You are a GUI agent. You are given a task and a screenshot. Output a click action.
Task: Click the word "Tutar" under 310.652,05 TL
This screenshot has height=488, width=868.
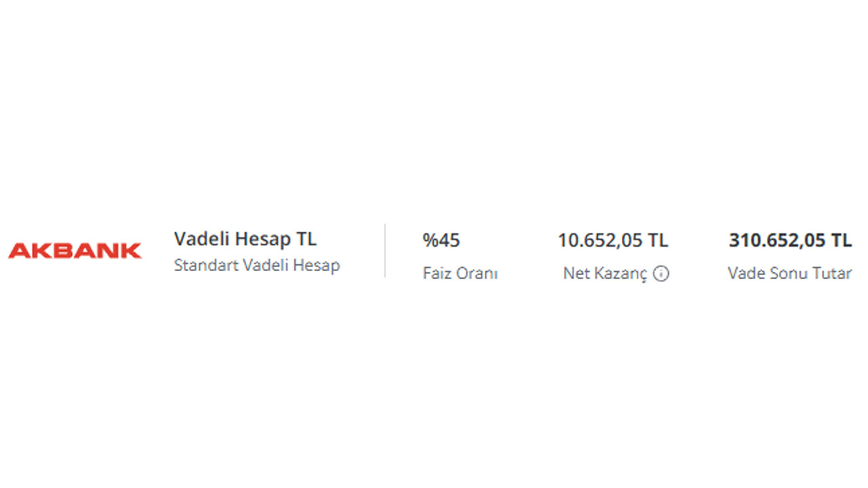[x=831, y=274]
